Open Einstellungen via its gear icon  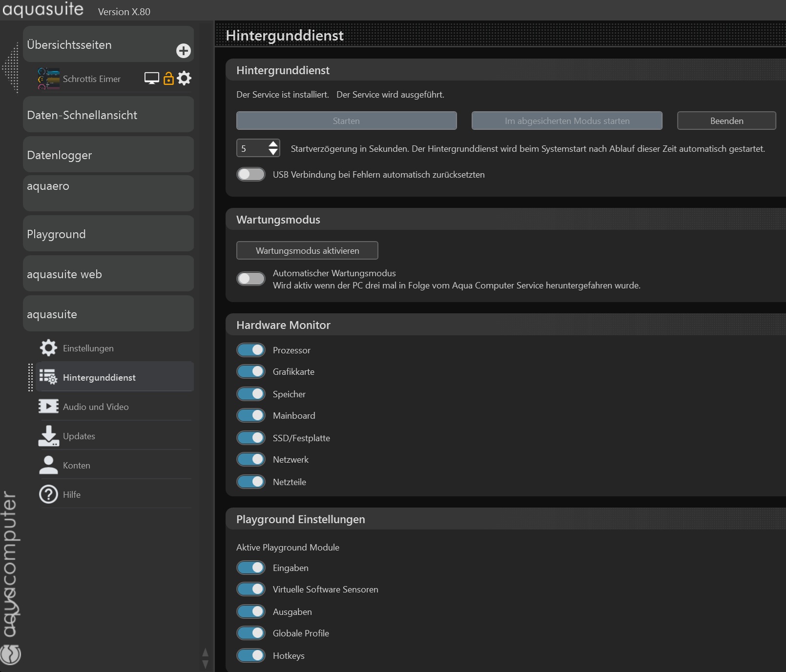(x=48, y=348)
